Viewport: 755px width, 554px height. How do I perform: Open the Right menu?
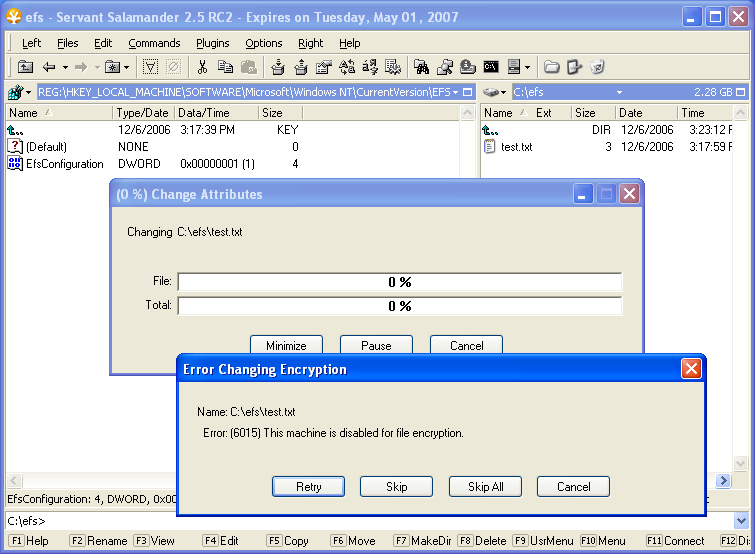point(310,43)
